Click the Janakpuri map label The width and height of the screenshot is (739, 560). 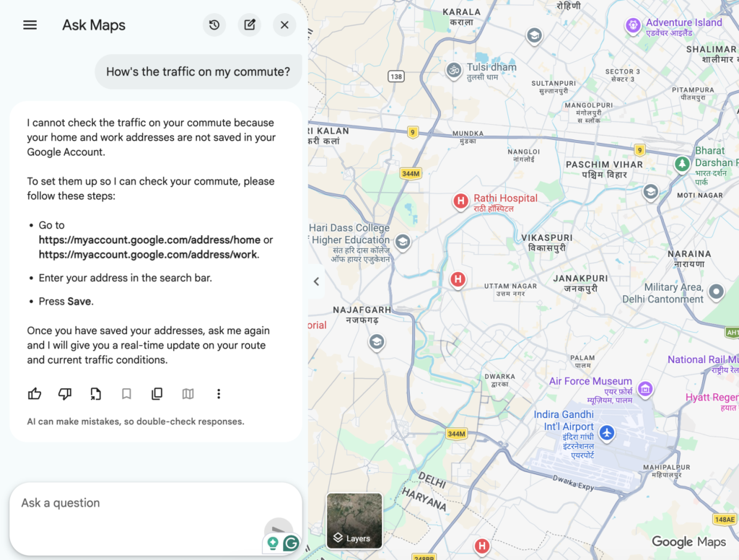click(580, 284)
